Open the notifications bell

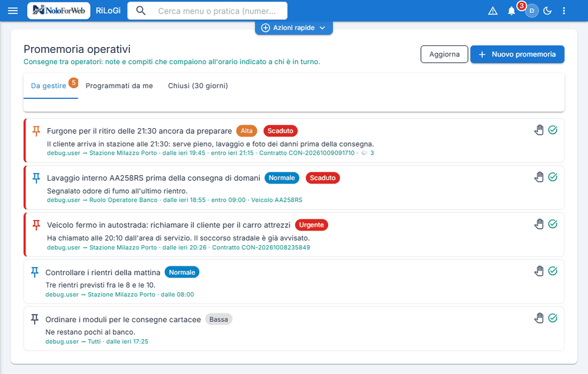pyautogui.click(x=511, y=11)
